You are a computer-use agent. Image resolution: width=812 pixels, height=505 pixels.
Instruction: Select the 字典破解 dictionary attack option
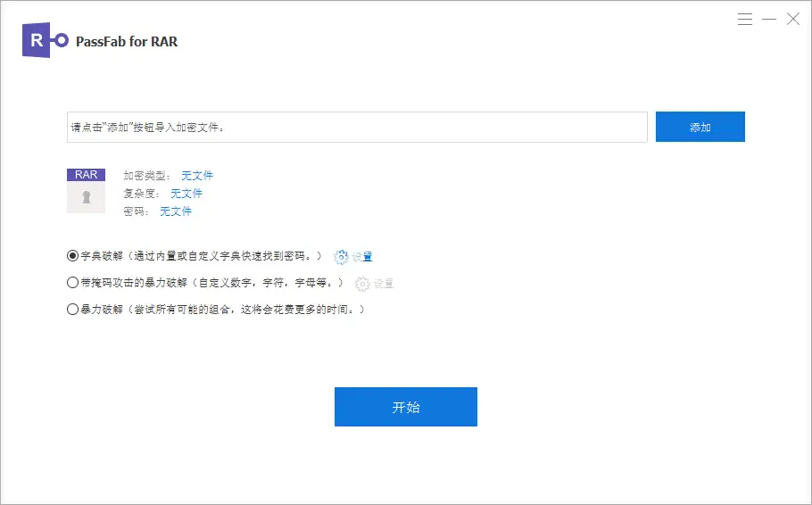(73, 256)
